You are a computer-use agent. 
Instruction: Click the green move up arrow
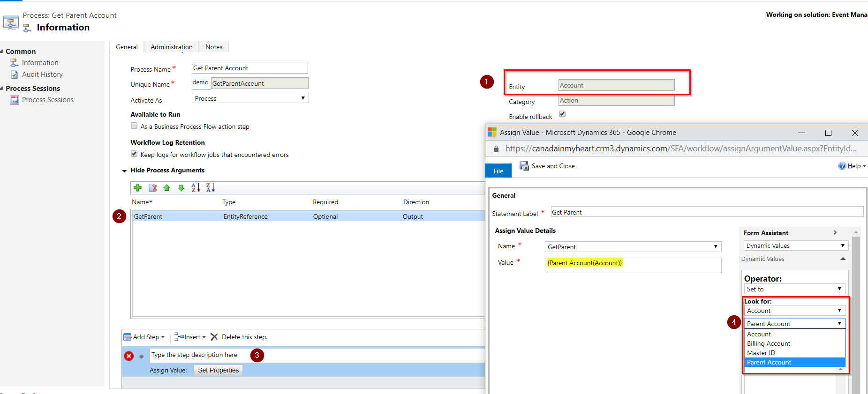point(166,188)
